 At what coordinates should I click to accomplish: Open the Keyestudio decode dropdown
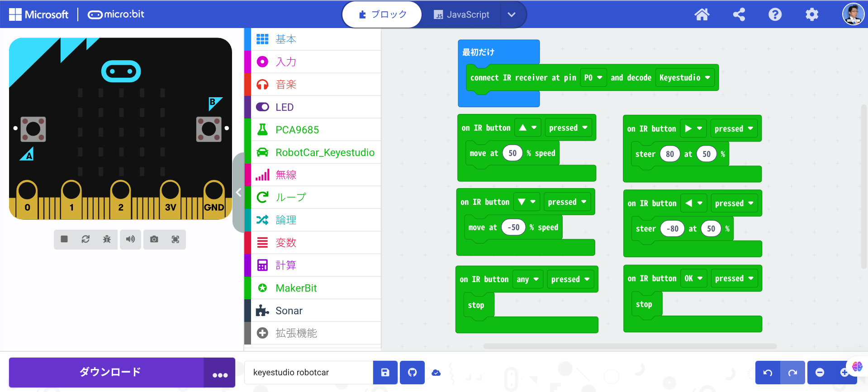click(x=684, y=78)
